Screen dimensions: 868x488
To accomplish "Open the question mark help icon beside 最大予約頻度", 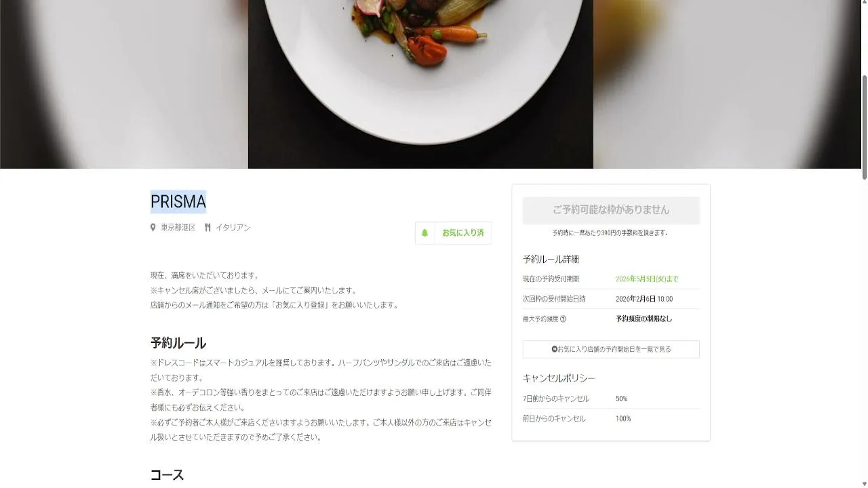I will pyautogui.click(x=563, y=319).
